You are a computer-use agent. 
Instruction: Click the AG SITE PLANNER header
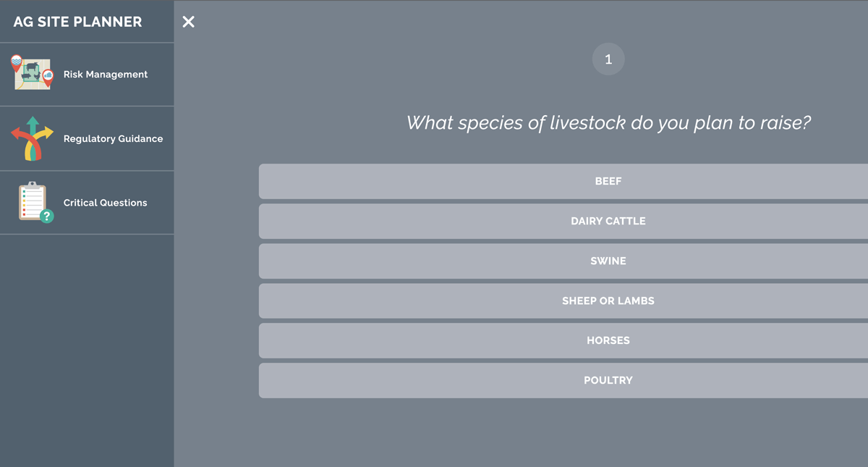76,22
